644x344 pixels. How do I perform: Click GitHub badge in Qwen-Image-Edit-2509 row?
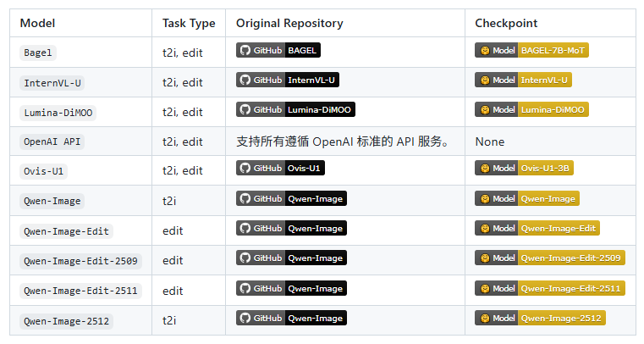(x=291, y=258)
